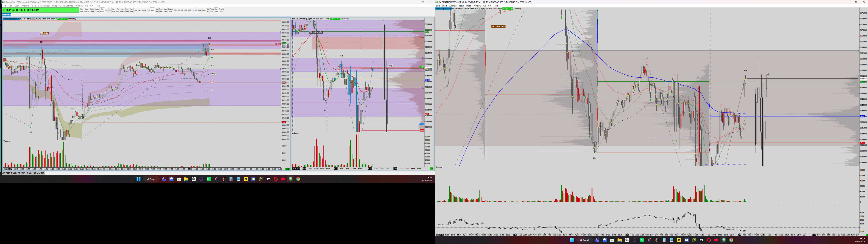The image size is (868, 244).
Task: Select the Horz LineNE drawing tool
Action: coord(123,11)
